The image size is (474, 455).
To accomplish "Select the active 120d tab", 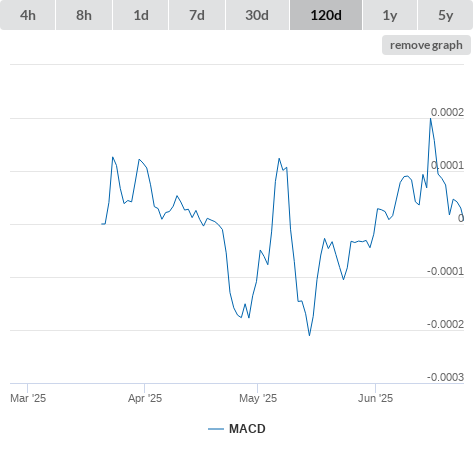I will (326, 15).
